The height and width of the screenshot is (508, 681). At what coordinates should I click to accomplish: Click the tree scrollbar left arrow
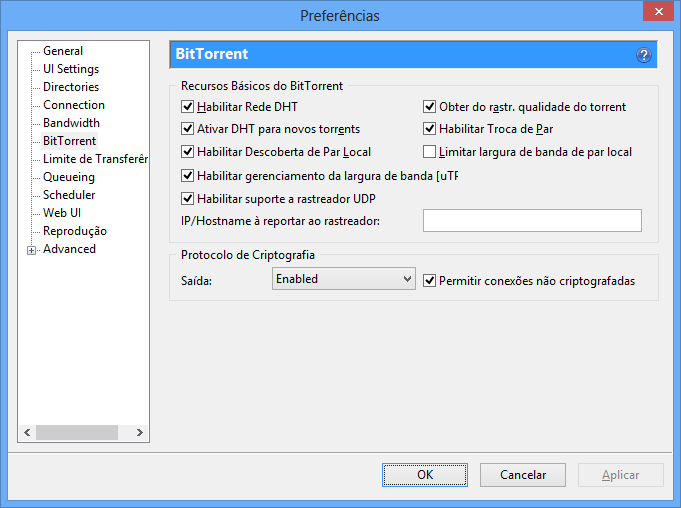pyautogui.click(x=27, y=432)
